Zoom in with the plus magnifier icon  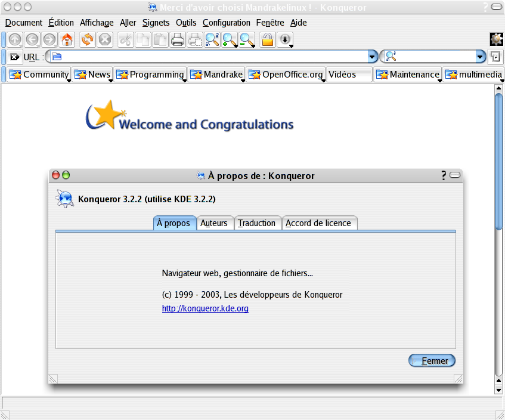(x=230, y=39)
